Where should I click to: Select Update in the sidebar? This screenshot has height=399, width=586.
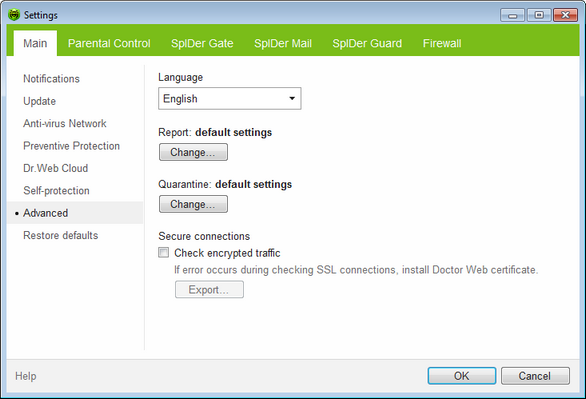click(39, 101)
